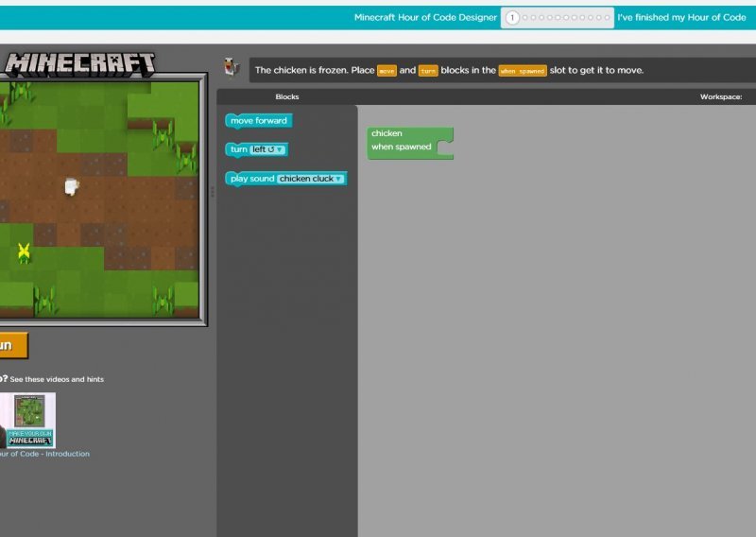The image size is (756, 537).
Task: Click the white chicken in game view
Action: 72,186
